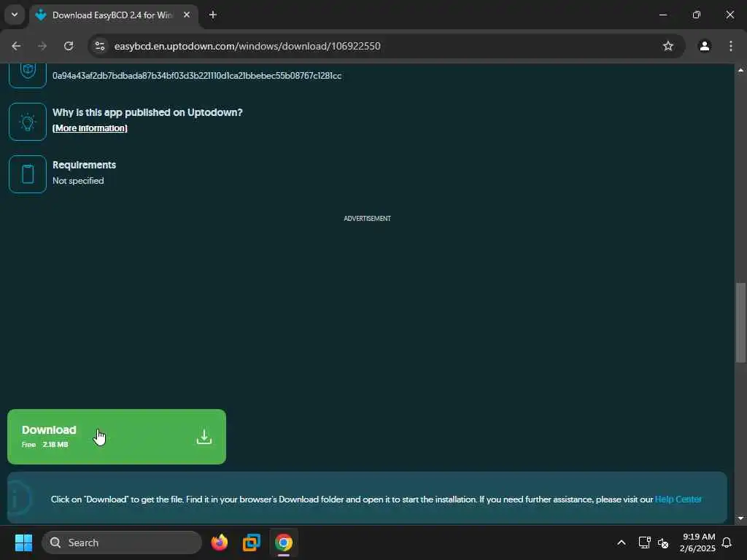Open the Windows Start menu

tap(24, 542)
